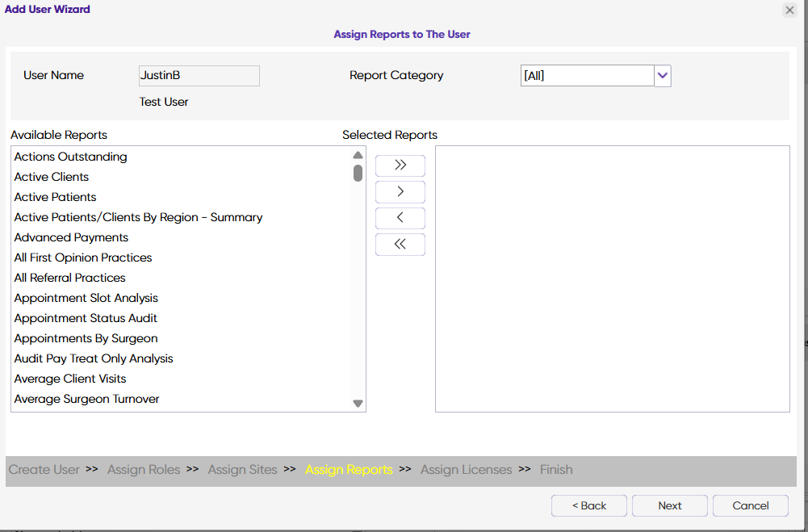Select Average Surgeon Turnover report
The width and height of the screenshot is (808, 532).
click(182, 399)
